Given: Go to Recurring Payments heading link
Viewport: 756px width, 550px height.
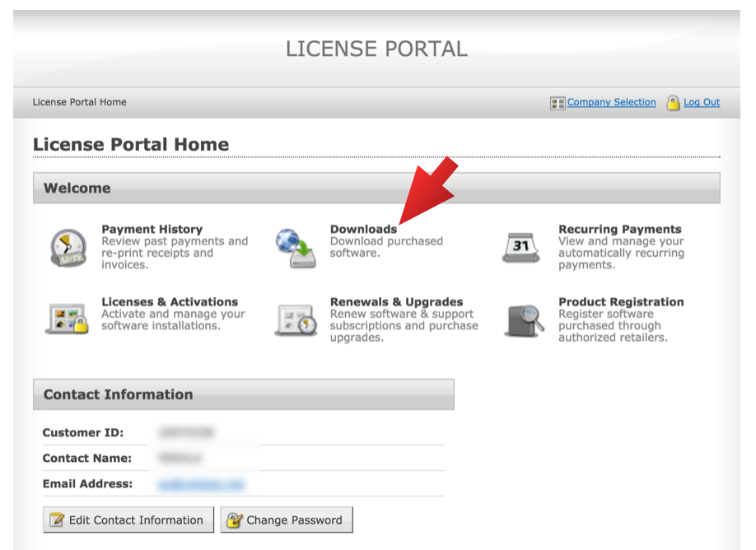Looking at the screenshot, I should [619, 229].
